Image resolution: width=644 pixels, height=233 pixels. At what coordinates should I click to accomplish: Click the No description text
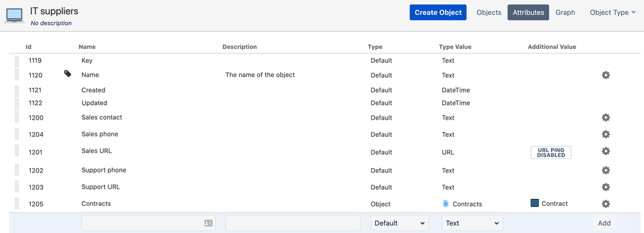click(52, 23)
